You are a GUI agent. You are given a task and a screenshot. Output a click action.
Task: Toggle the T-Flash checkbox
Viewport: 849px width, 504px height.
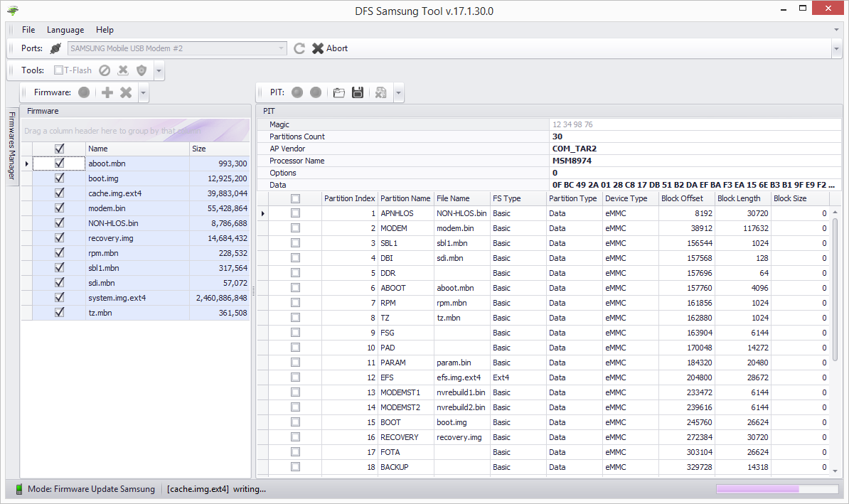58,70
